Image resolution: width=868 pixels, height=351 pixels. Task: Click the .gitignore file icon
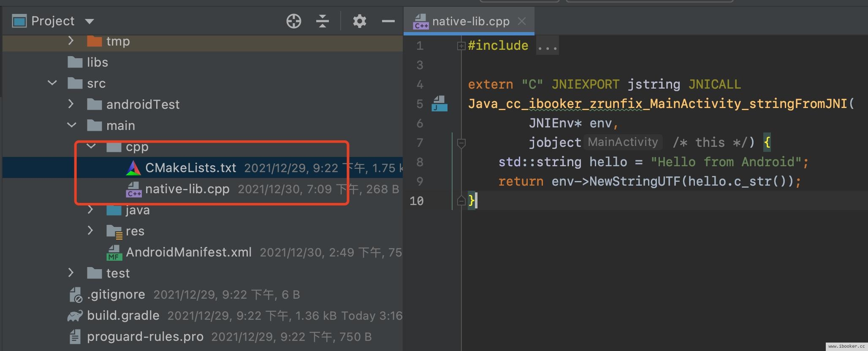(x=76, y=295)
